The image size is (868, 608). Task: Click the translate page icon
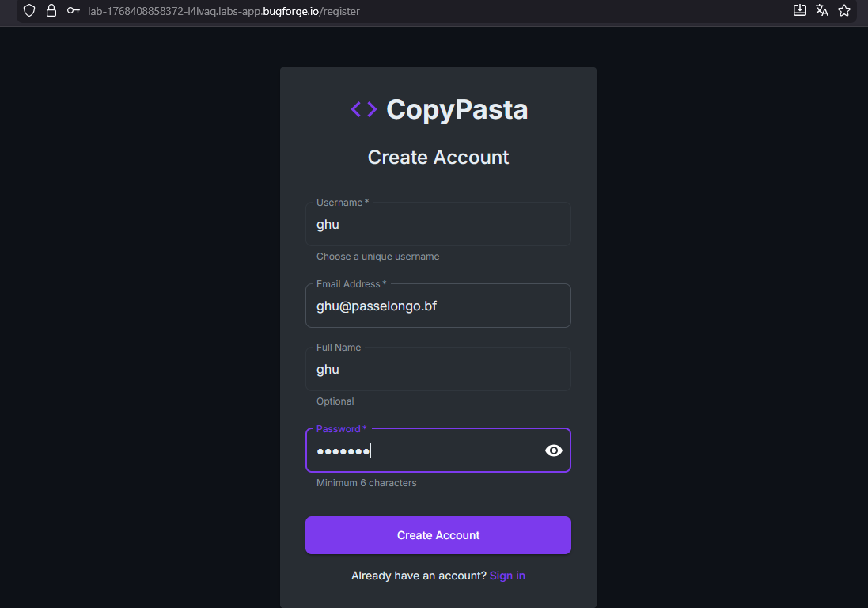pos(822,10)
